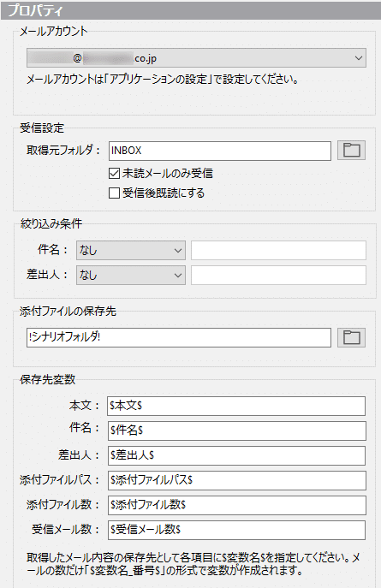This screenshot has height=588, width=381.
Task: Click the プロパティ panel title bar
Action: tap(190, 10)
